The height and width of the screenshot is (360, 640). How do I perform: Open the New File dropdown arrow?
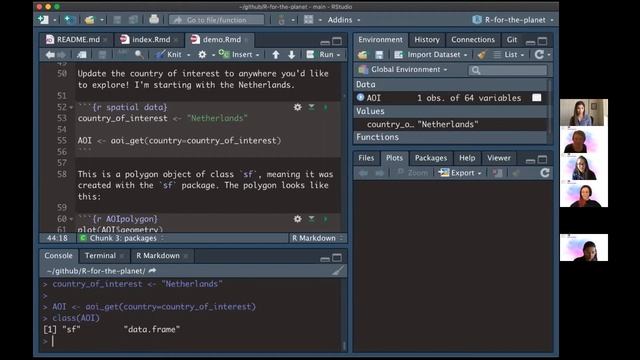point(55,20)
